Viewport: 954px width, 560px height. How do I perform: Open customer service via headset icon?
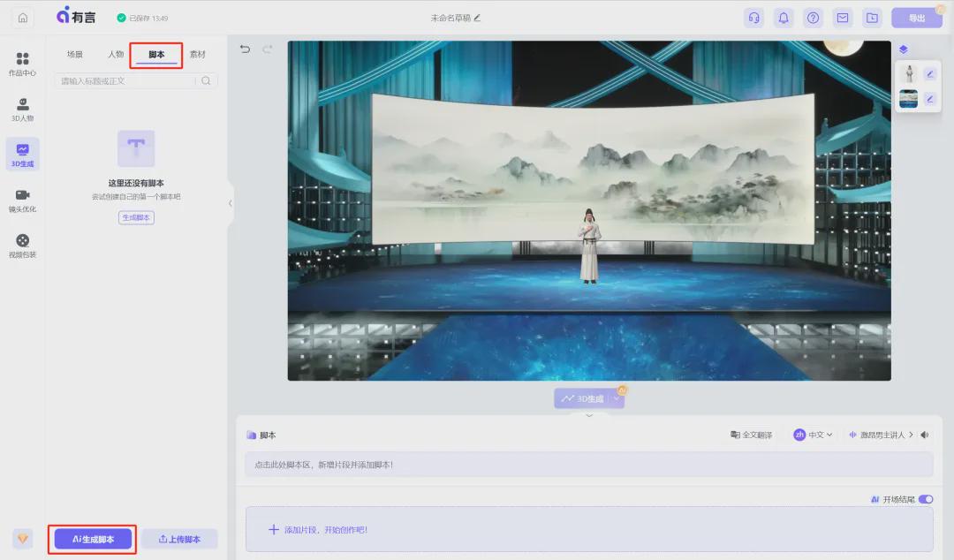click(x=754, y=17)
